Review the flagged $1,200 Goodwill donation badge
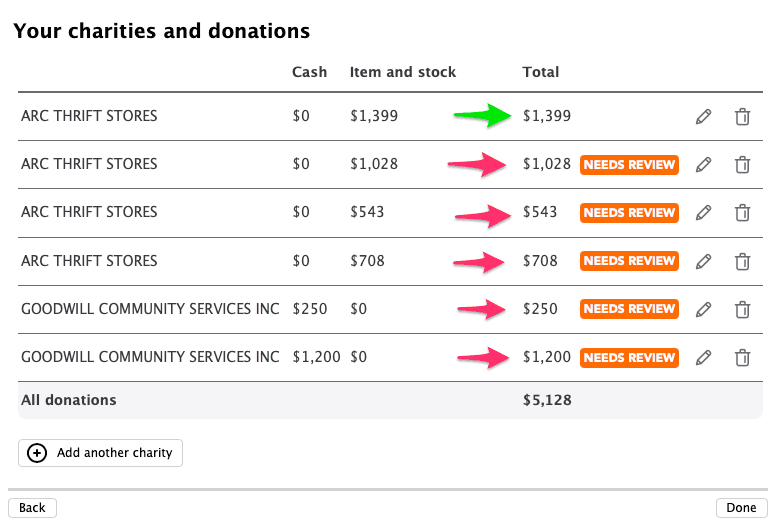Image resolution: width=777 pixels, height=531 pixels. tap(629, 357)
